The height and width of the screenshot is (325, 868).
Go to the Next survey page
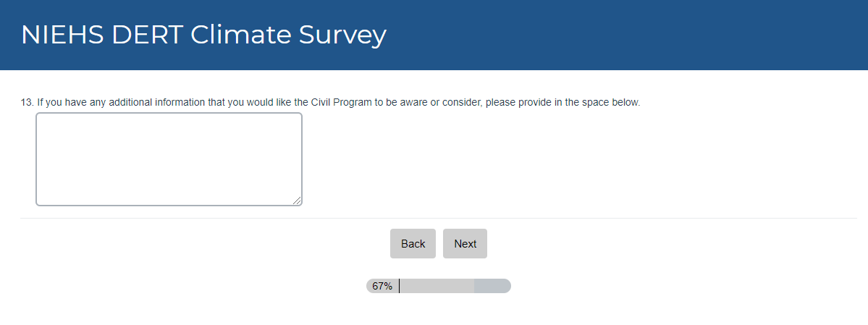(x=465, y=244)
